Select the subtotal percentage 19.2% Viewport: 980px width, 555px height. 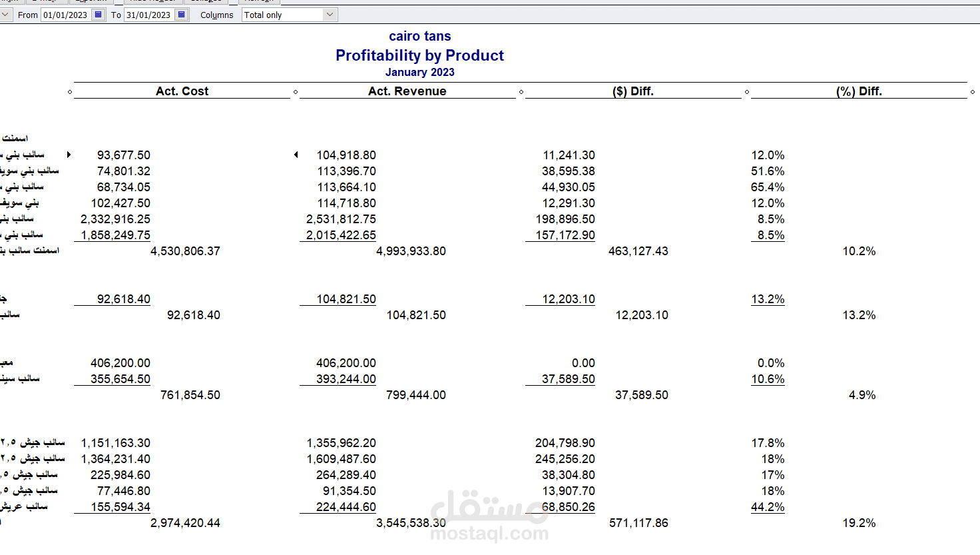(x=859, y=523)
